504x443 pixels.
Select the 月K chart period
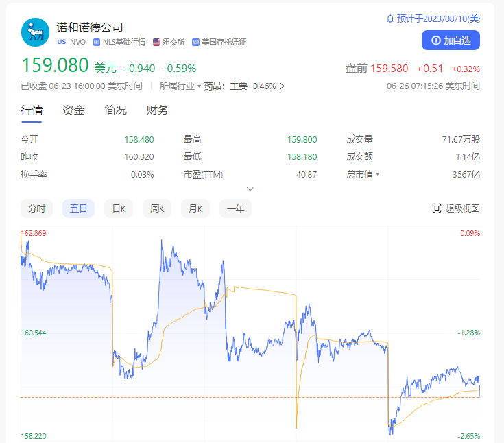[x=195, y=208]
